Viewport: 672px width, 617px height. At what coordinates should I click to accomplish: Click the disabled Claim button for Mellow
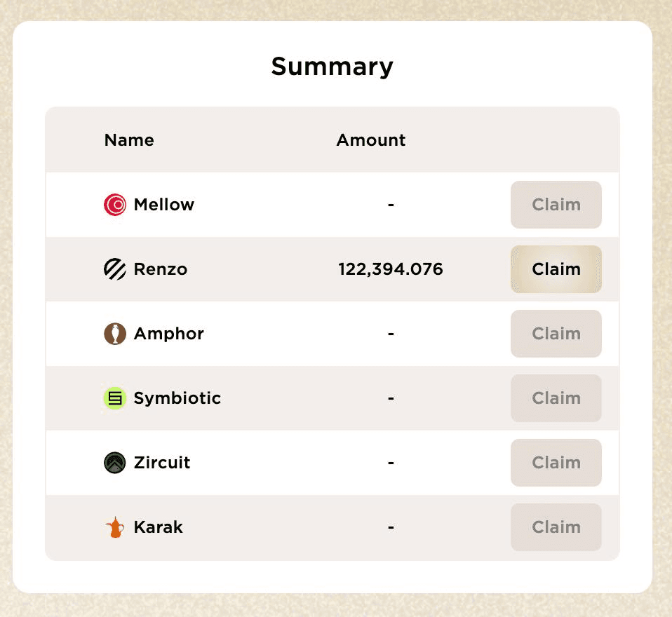point(556,205)
